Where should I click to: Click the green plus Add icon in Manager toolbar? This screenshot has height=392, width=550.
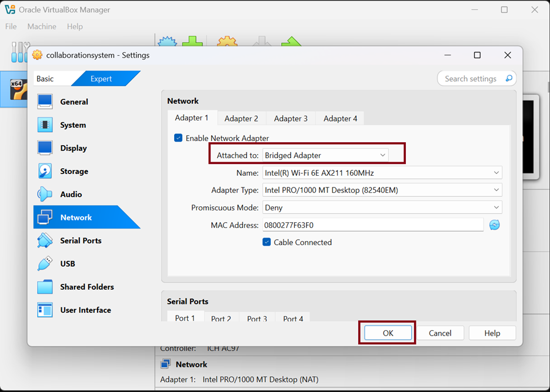coord(192,41)
